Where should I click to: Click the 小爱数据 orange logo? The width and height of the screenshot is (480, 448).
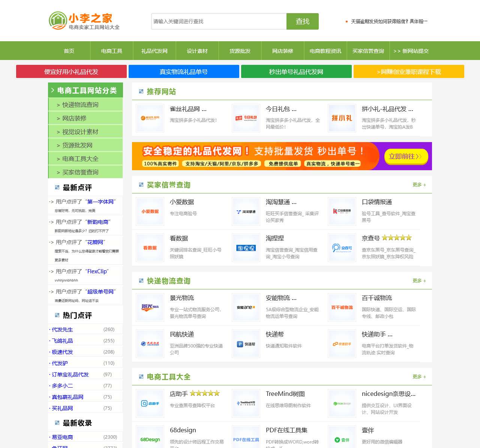(x=150, y=211)
